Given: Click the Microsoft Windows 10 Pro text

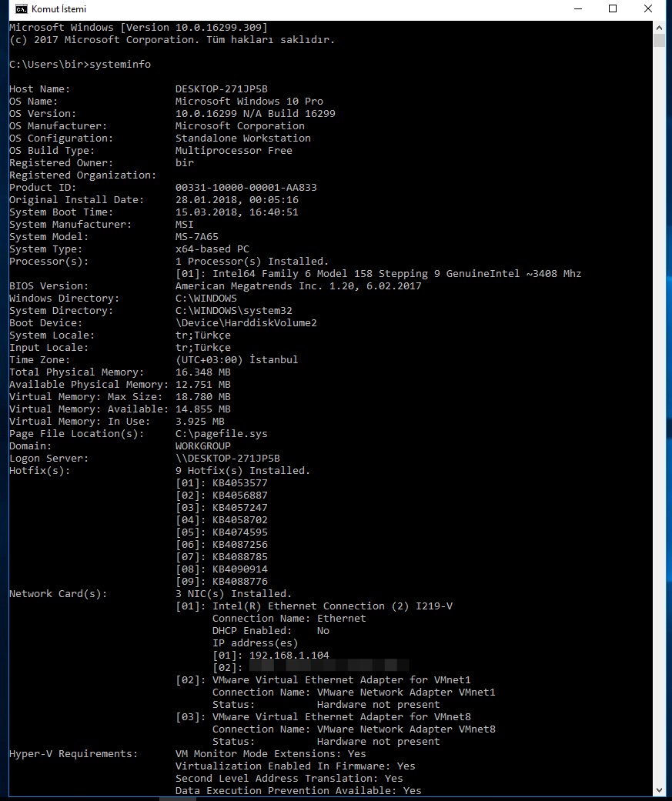Looking at the screenshot, I should [x=249, y=102].
